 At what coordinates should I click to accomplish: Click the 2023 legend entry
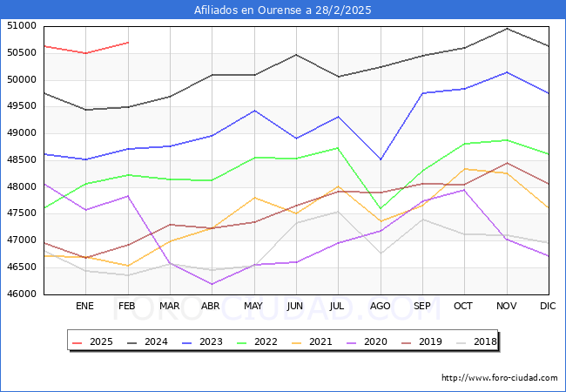point(202,341)
